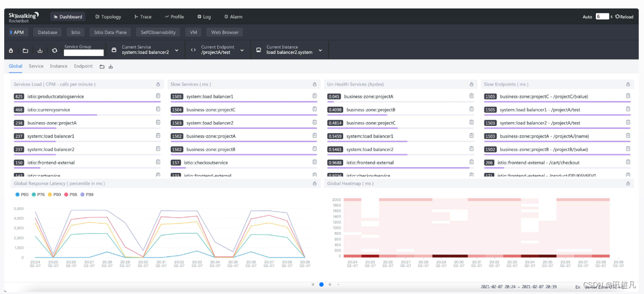Click the download icon after the Endpoint tab
The width and height of the screenshot is (644, 294).
click(111, 67)
